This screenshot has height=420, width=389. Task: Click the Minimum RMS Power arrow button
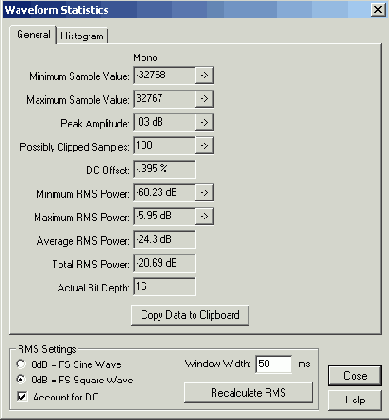pos(204,193)
